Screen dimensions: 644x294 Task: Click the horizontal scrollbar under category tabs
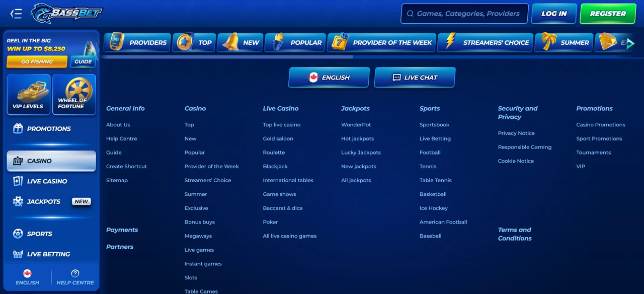tap(227, 57)
